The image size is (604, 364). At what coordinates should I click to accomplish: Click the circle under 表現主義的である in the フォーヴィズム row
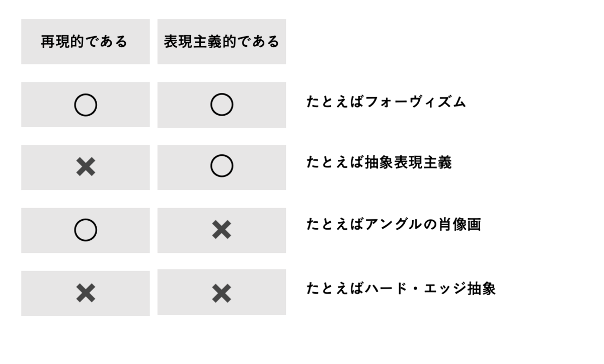(x=221, y=105)
